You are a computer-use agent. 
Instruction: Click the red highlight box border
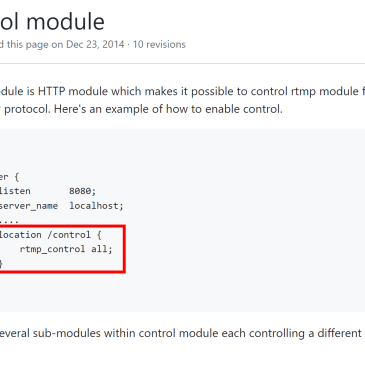pos(124,249)
